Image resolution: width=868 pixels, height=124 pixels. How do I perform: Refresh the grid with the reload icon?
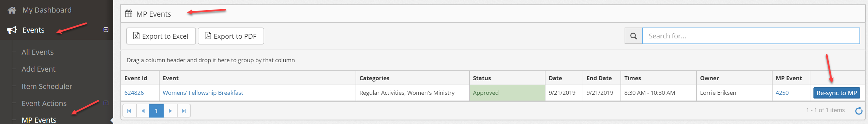[859, 110]
